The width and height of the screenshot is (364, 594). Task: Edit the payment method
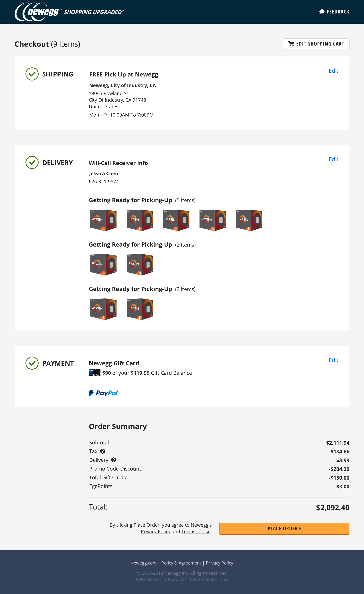click(x=333, y=360)
